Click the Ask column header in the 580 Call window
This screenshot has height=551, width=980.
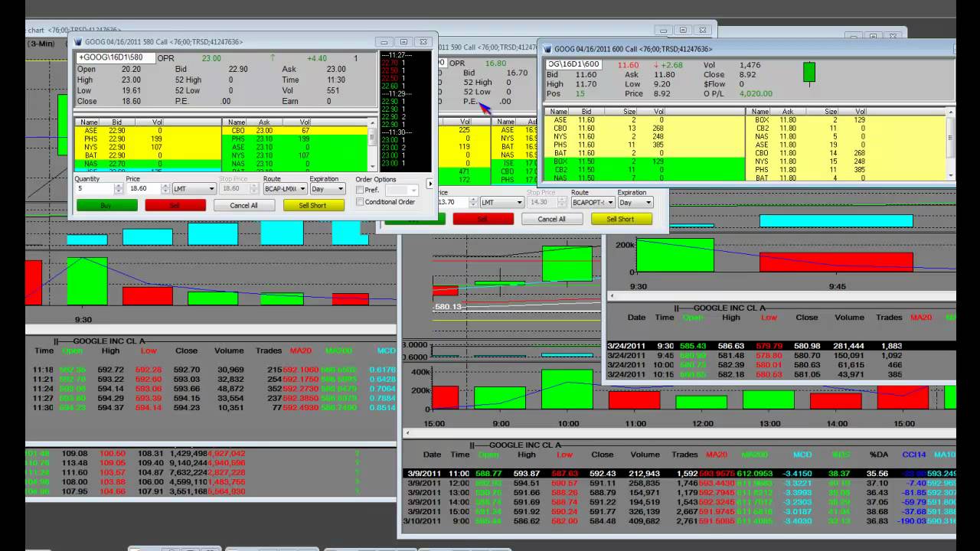pyautogui.click(x=265, y=122)
